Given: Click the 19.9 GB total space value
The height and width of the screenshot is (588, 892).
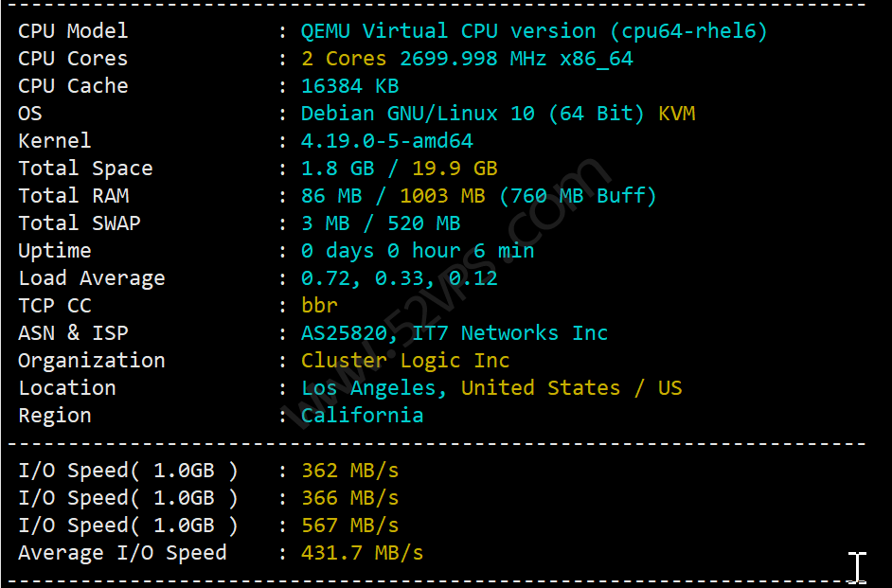Looking at the screenshot, I should click(455, 168).
